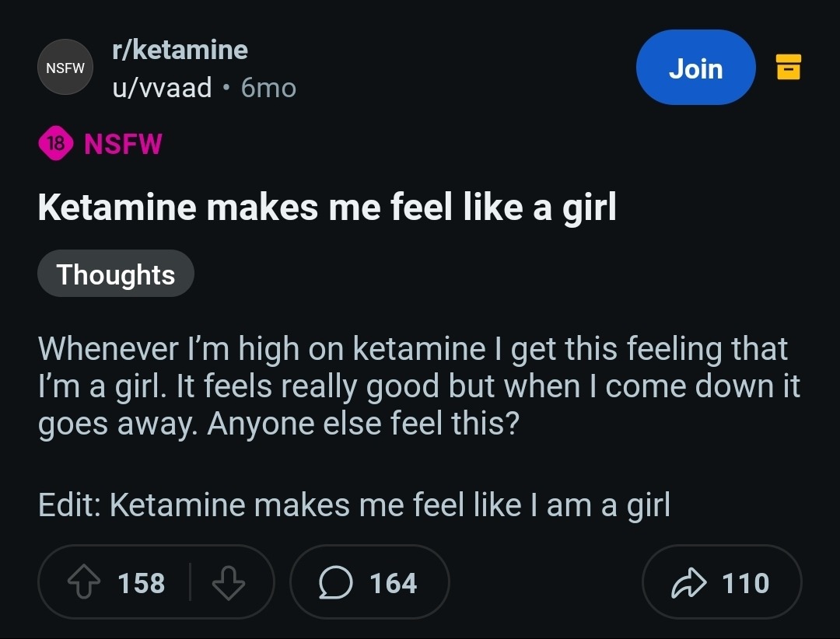Click the NSFW subreddit avatar circle
This screenshot has width=840, height=639.
[65, 68]
